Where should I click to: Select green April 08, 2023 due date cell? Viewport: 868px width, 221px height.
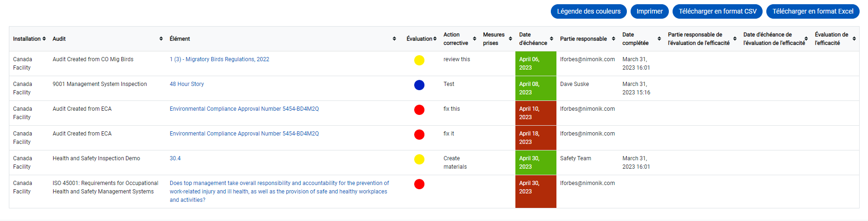tap(536, 88)
